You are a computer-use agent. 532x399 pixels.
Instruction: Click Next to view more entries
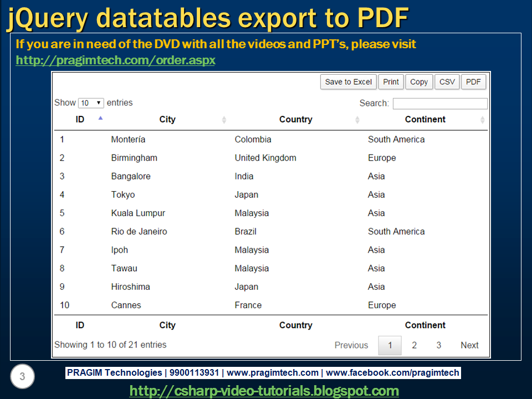(469, 345)
